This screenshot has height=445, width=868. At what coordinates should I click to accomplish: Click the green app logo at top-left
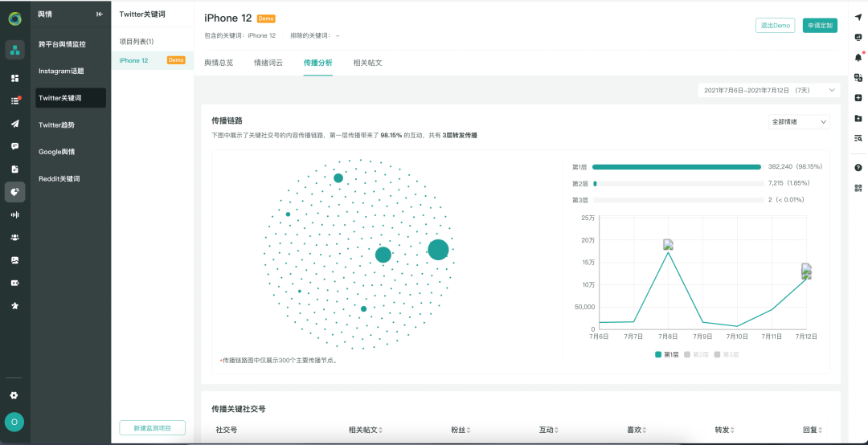click(x=15, y=18)
